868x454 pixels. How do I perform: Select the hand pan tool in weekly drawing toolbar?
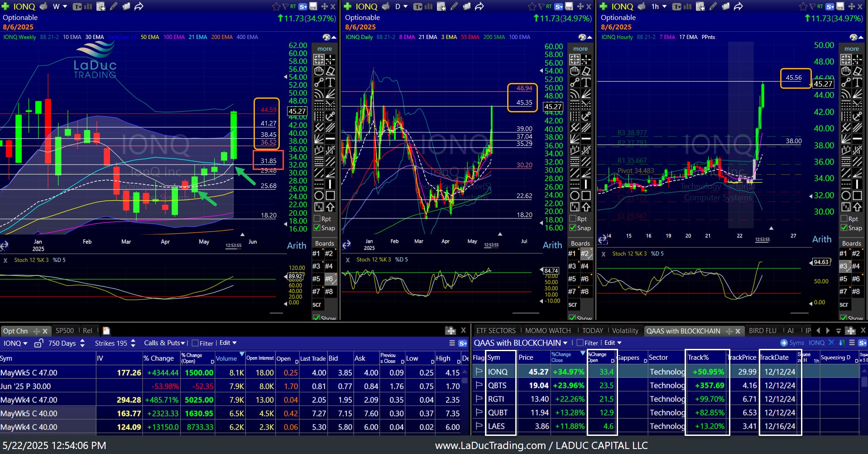click(x=319, y=71)
